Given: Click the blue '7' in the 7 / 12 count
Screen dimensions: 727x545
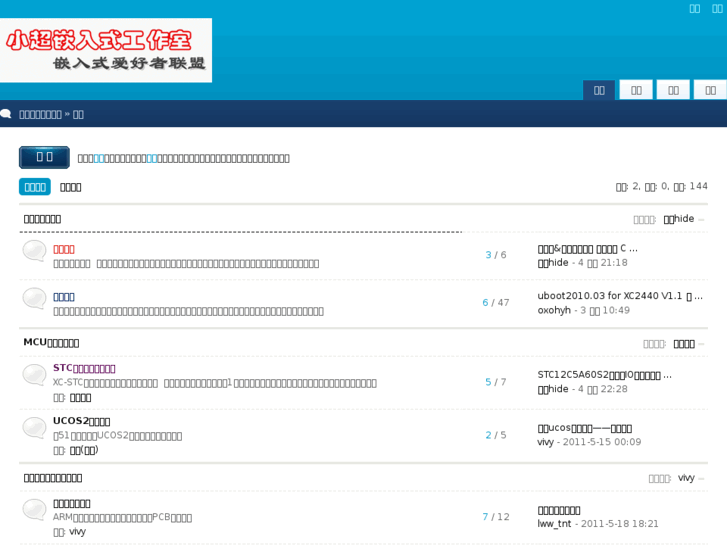Looking at the screenshot, I should pos(485,517).
